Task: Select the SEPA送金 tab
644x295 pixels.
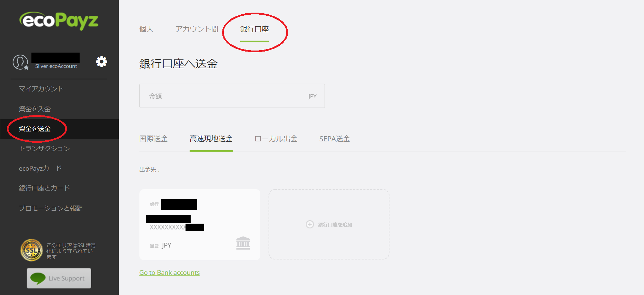Action: tap(335, 139)
